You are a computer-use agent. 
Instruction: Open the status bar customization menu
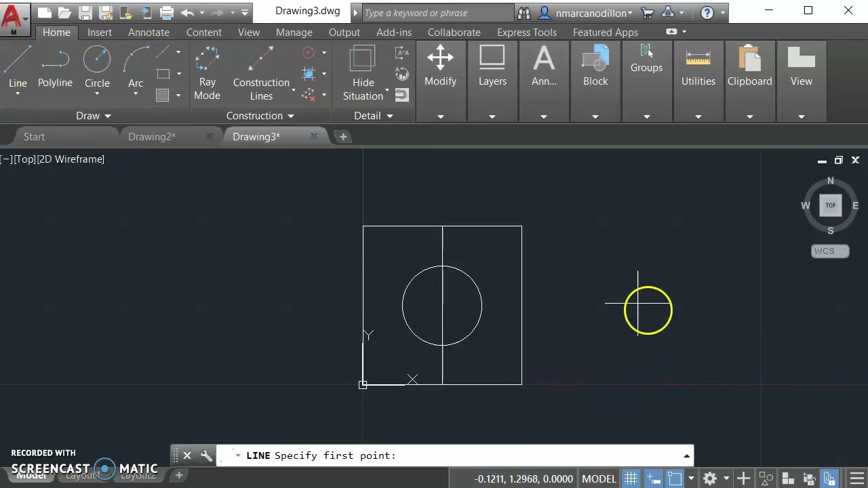(856, 479)
